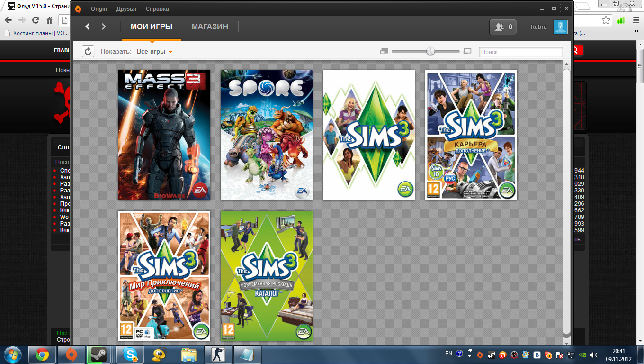Screen dimensions: 644x364
Task: Click the blue help icon in the taskbar
Action: pos(459,354)
